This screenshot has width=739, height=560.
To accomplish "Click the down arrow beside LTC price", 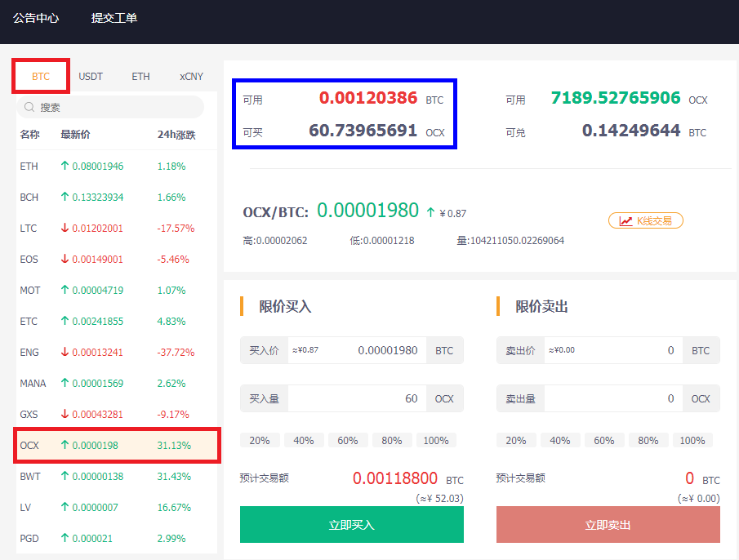I will (65, 228).
